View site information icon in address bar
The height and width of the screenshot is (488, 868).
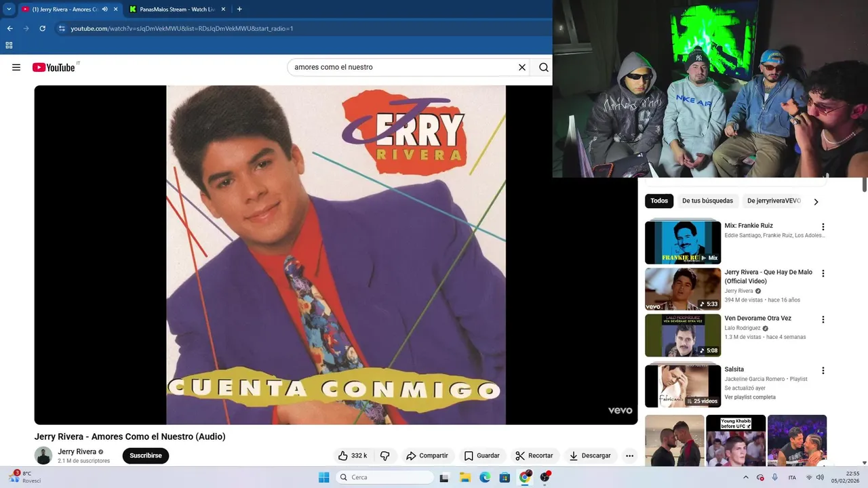62,28
